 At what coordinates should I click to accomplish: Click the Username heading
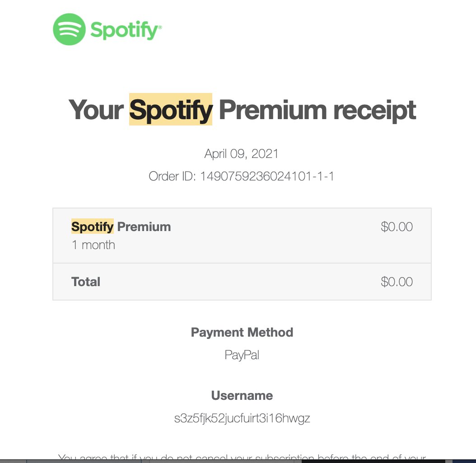[x=242, y=396]
